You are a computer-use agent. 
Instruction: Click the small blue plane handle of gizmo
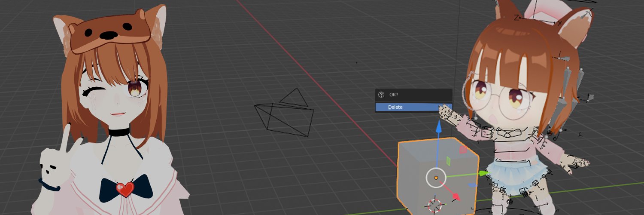472,185
